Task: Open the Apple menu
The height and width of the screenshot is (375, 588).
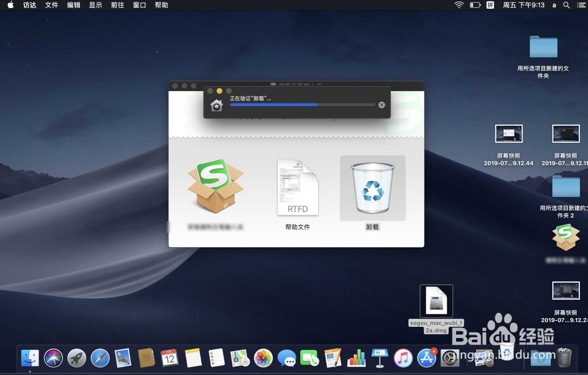Action: click(11, 5)
